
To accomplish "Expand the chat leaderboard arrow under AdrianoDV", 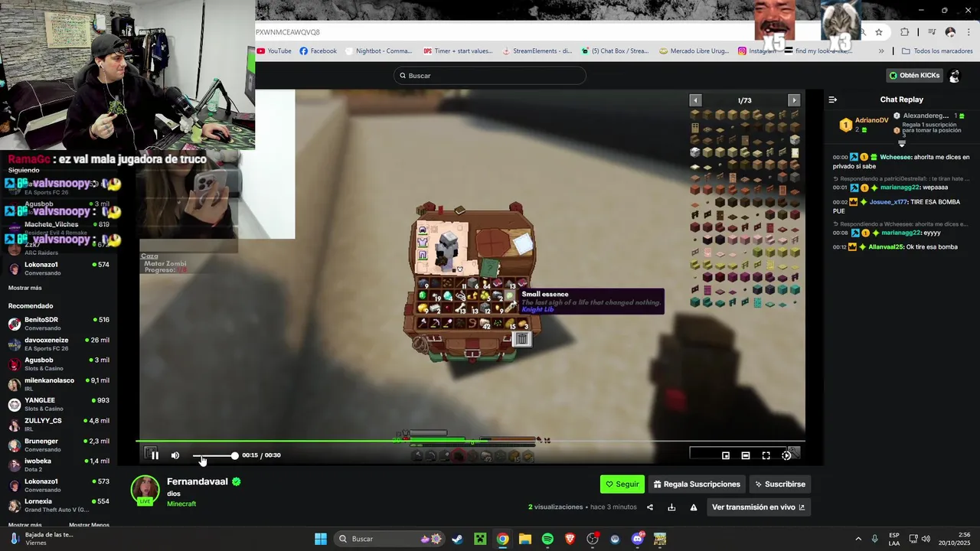I will point(902,144).
